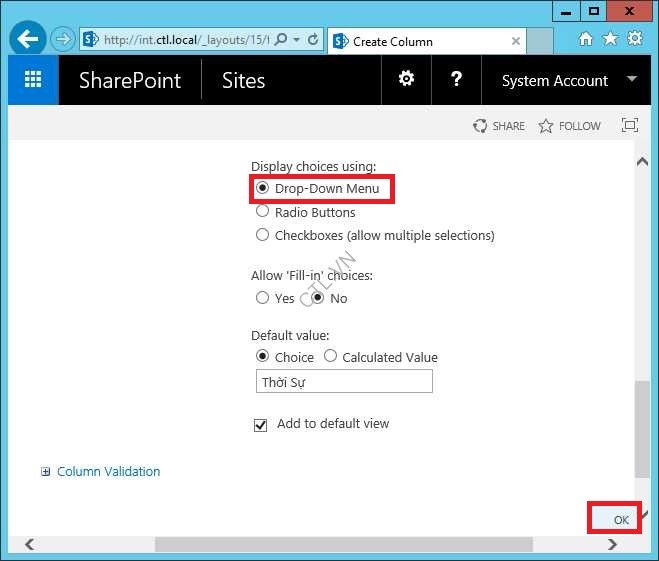Click the Share icon in the page toolbar

tap(481, 126)
